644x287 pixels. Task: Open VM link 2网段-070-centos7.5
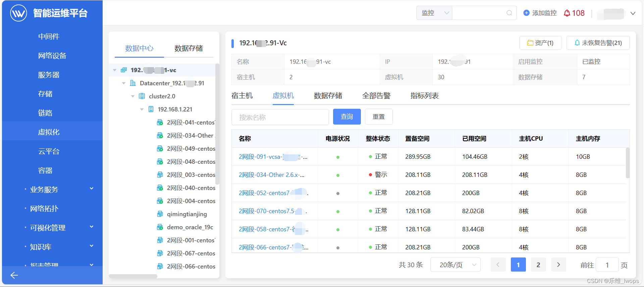click(x=273, y=211)
